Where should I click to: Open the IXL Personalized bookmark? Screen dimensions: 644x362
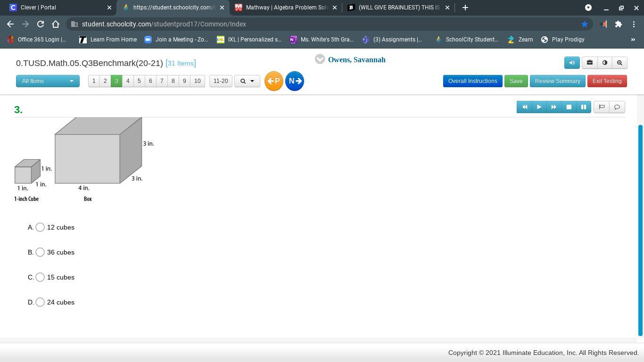tap(249, 40)
